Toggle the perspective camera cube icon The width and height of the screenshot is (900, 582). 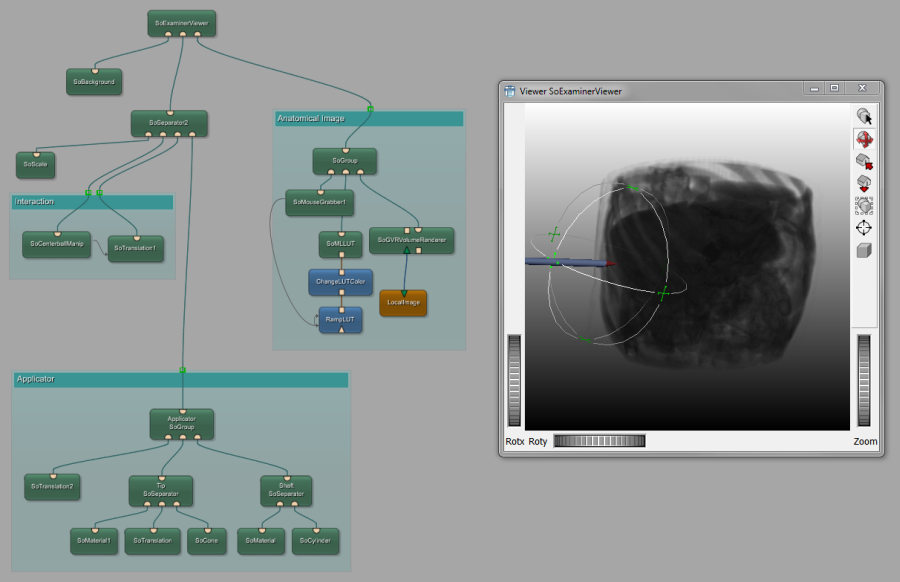(x=864, y=250)
